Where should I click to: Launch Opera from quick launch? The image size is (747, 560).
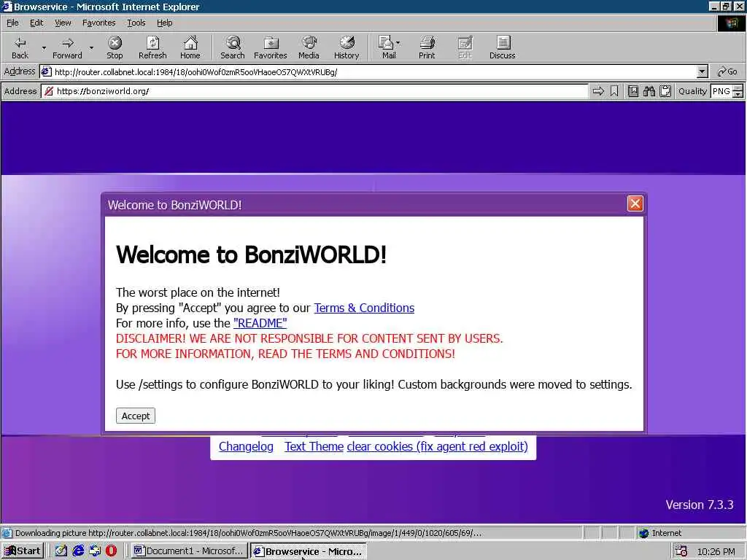click(x=111, y=551)
